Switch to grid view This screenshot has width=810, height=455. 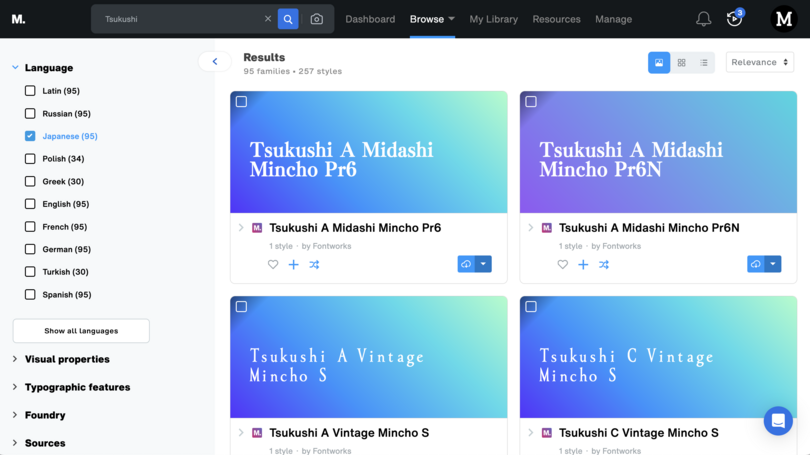coord(681,62)
